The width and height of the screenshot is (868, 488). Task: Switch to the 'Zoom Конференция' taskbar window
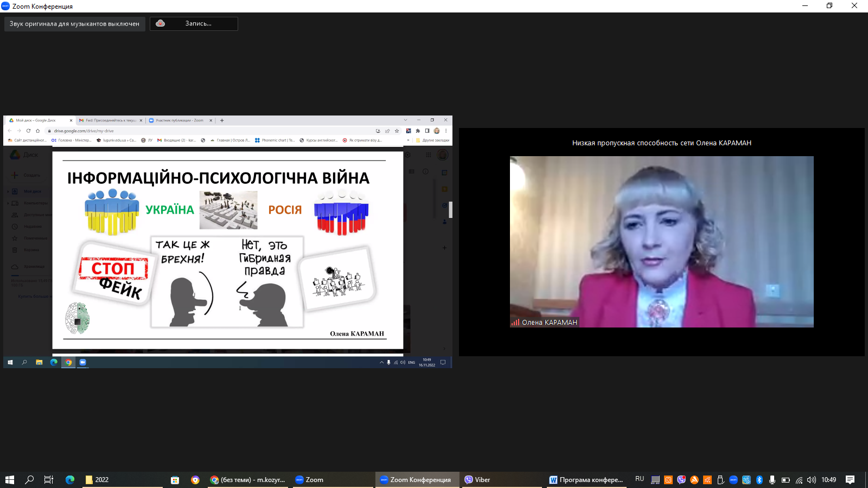click(416, 480)
